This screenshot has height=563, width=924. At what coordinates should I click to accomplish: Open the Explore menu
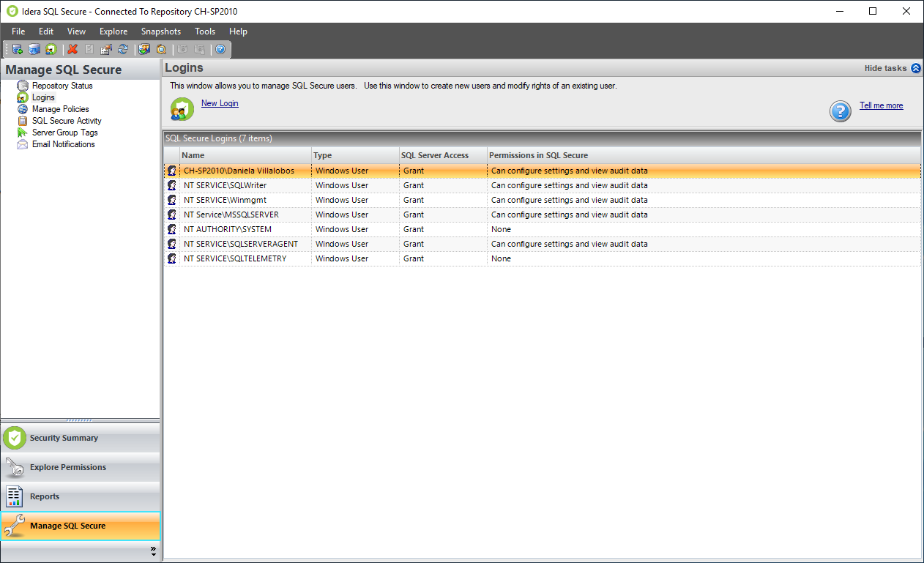113,31
